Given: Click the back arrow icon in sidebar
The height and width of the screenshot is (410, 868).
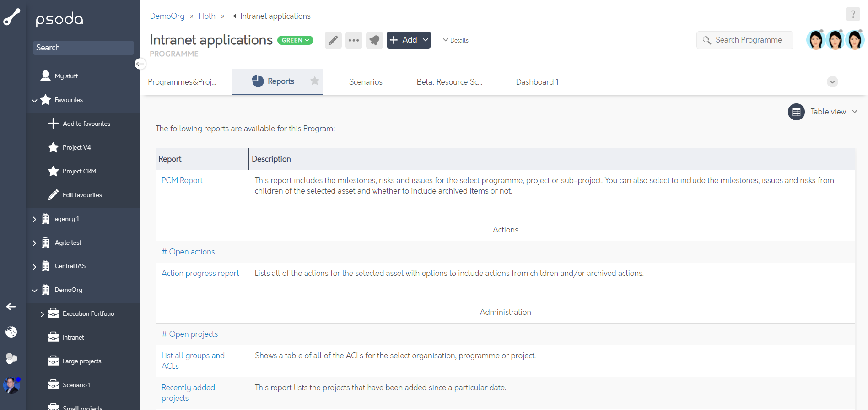Looking at the screenshot, I should [11, 307].
